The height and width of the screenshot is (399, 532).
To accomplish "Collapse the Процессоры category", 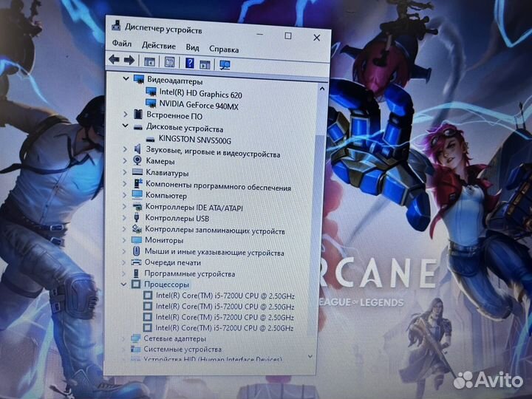I will coord(124,284).
